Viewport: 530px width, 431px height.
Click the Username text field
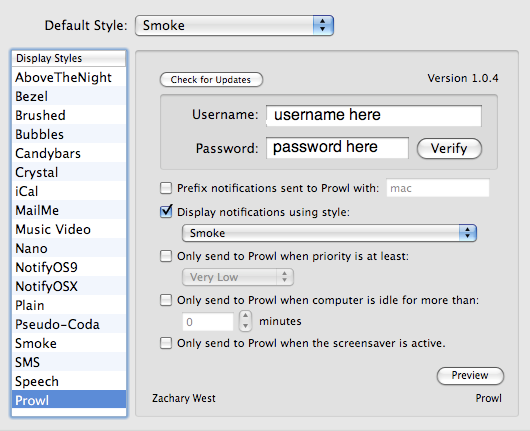374,116
